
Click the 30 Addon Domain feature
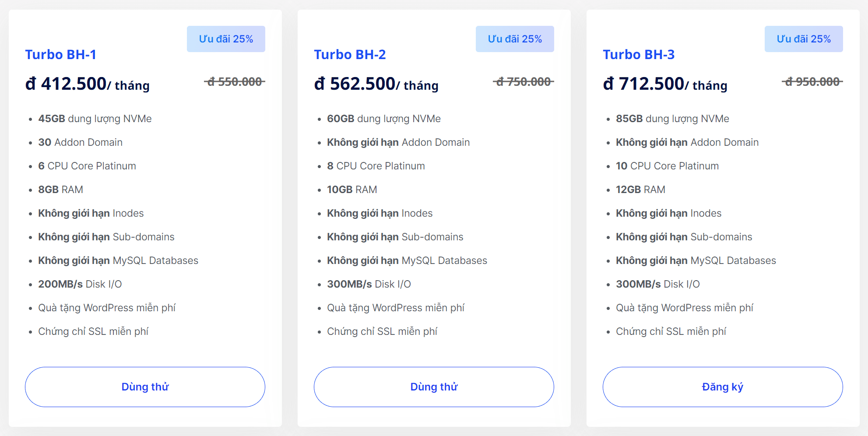click(81, 142)
